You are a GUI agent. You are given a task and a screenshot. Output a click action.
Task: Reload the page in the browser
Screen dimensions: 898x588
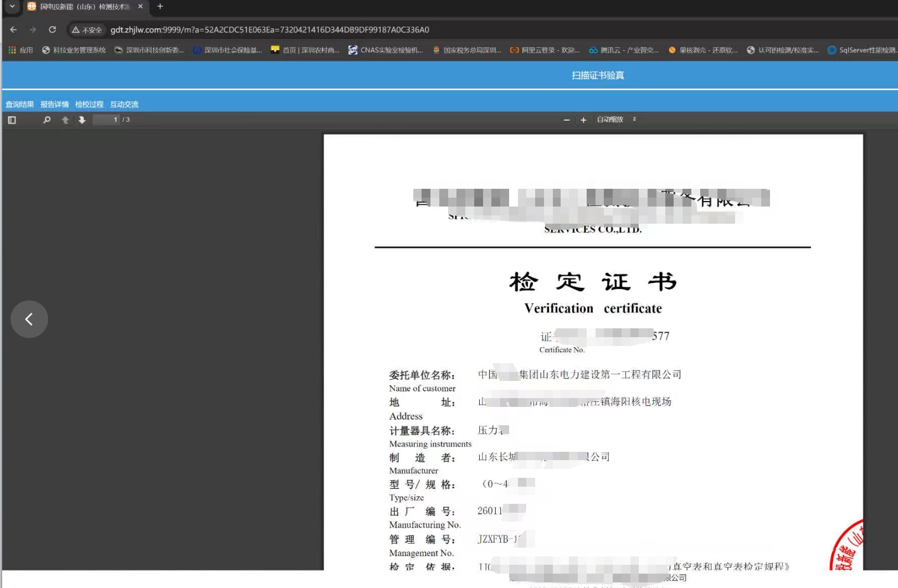tap(52, 30)
